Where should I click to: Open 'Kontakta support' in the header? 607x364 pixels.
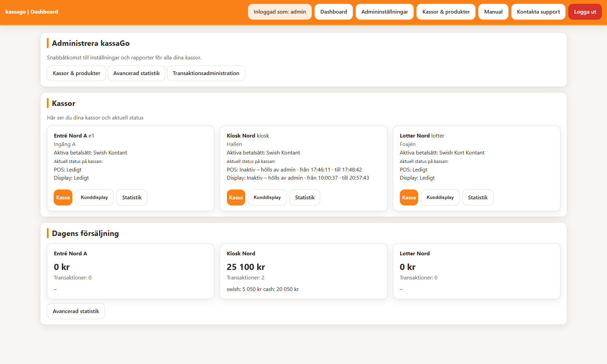(x=538, y=12)
